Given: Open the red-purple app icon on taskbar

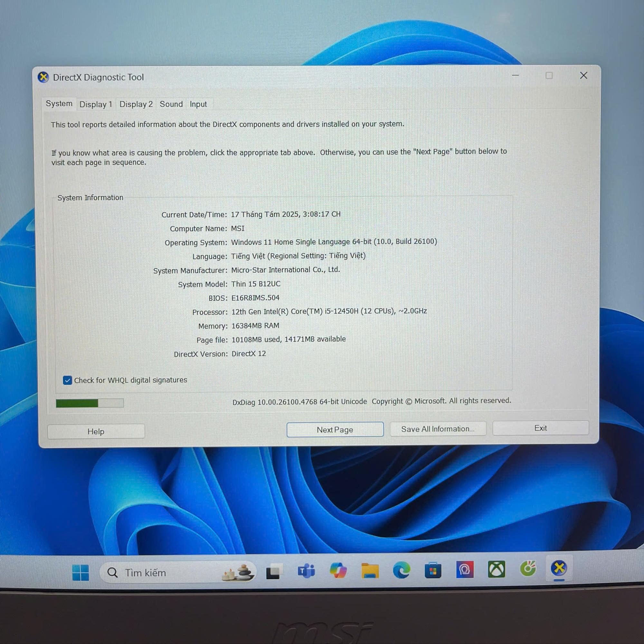Looking at the screenshot, I should 465,569.
